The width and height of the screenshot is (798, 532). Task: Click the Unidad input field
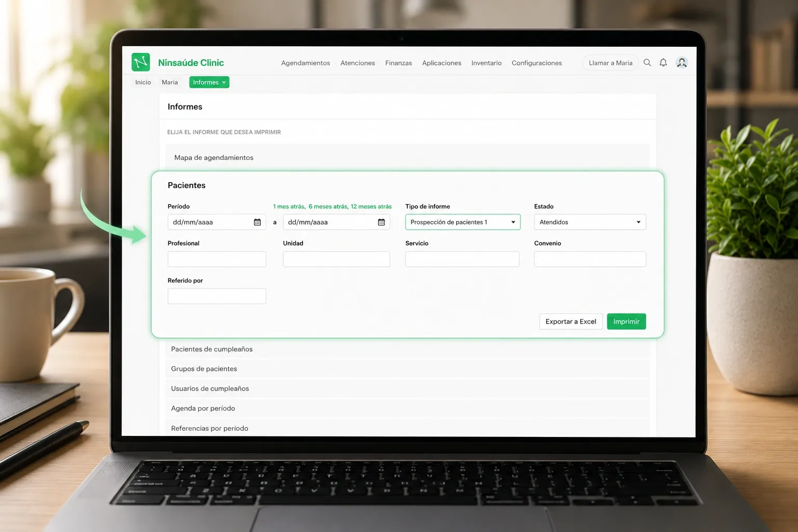(336, 259)
